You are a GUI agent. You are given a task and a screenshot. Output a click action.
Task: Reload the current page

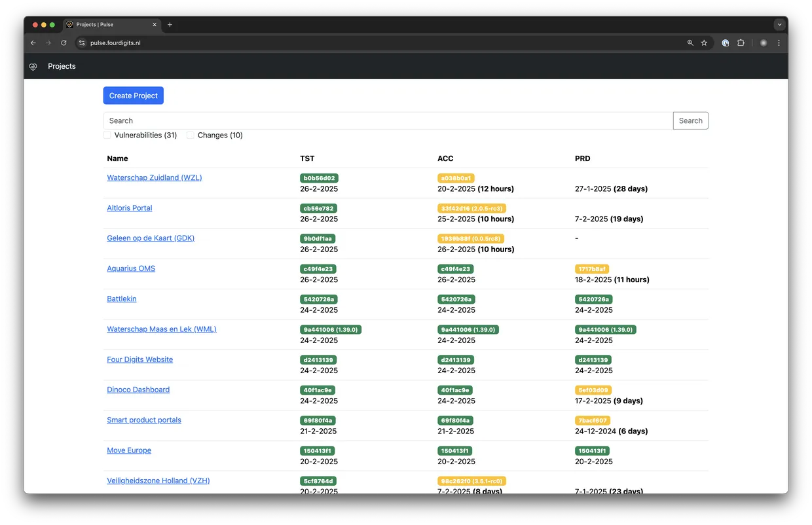click(64, 43)
